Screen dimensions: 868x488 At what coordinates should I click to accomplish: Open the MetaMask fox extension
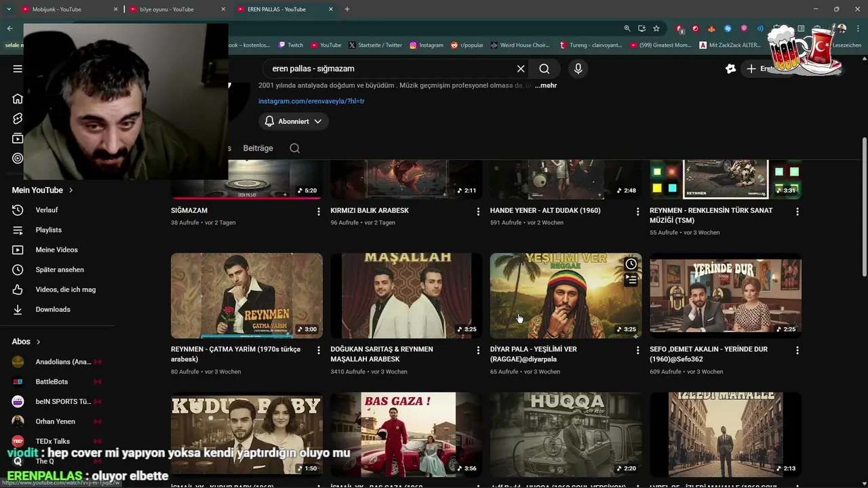pyautogui.click(x=711, y=28)
